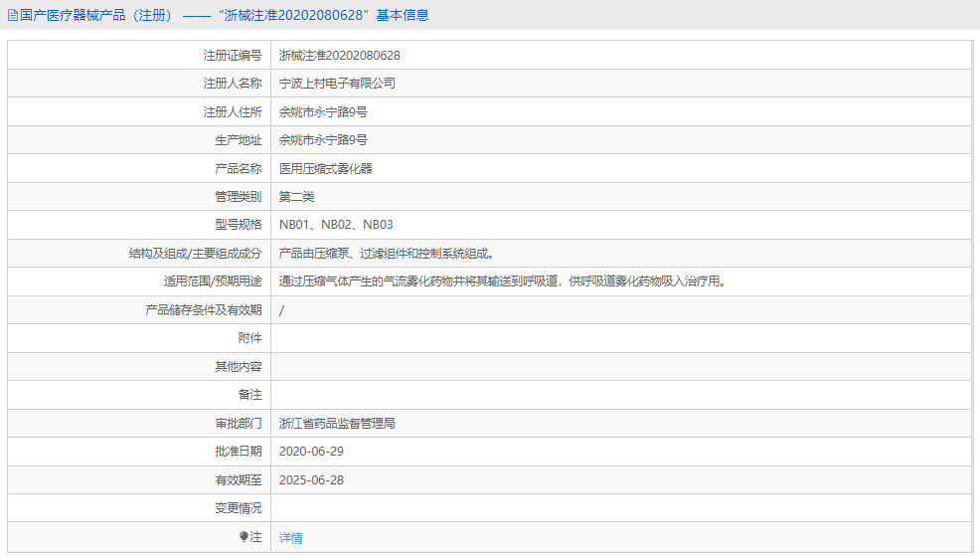
Task: Click the 注册人住所 label
Action: pos(233,112)
